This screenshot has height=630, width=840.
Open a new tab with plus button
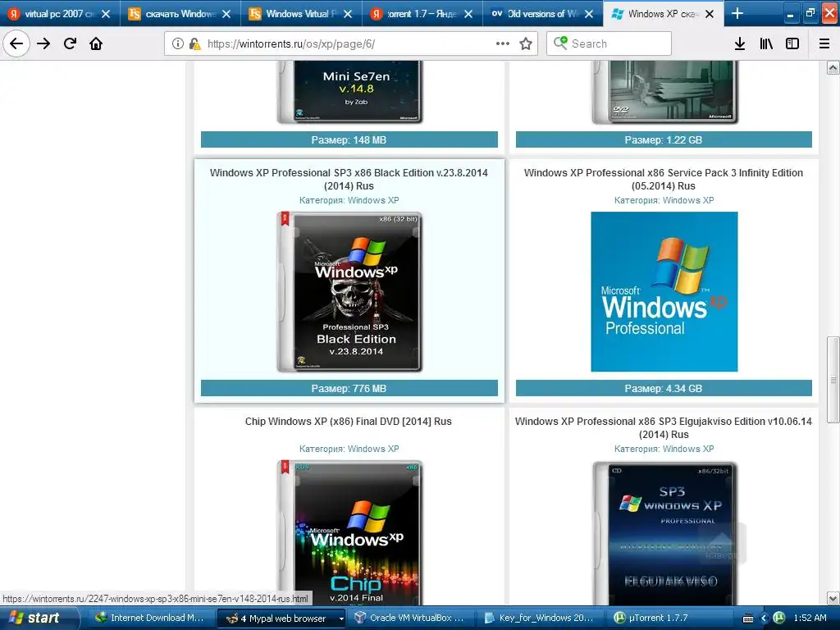[x=737, y=13]
